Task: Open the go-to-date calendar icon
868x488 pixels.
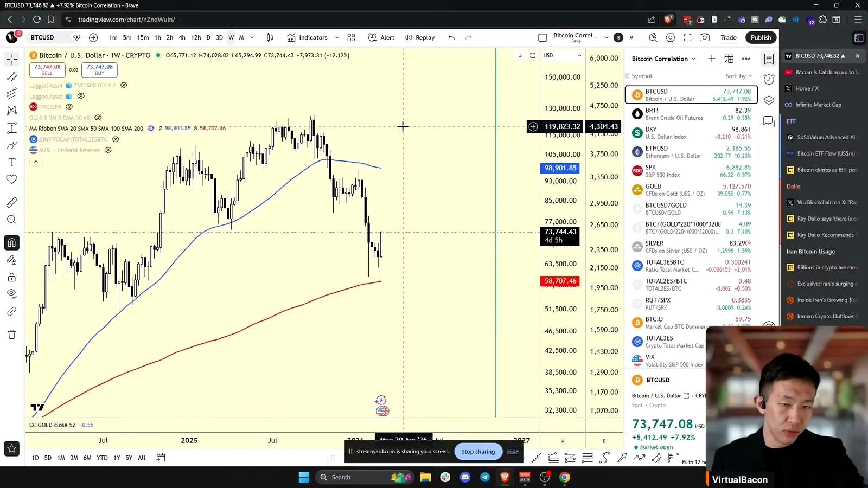Action: tap(161, 458)
